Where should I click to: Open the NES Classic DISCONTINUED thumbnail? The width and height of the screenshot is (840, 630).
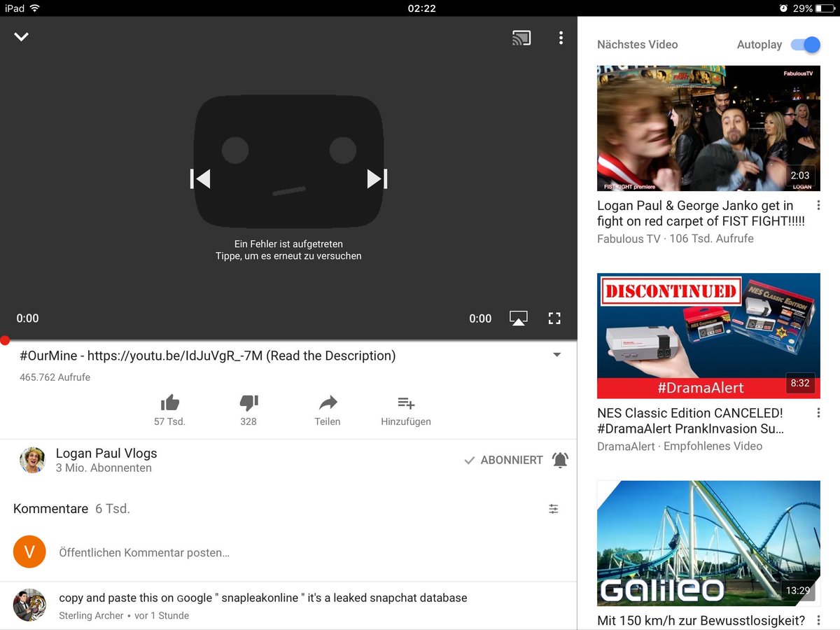[708, 335]
